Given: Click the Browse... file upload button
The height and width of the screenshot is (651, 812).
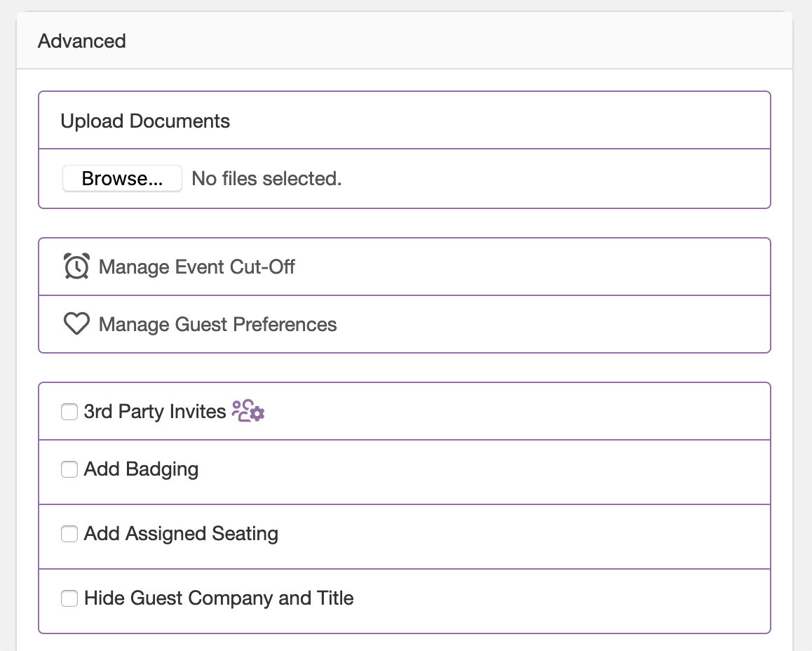Looking at the screenshot, I should tap(122, 179).
